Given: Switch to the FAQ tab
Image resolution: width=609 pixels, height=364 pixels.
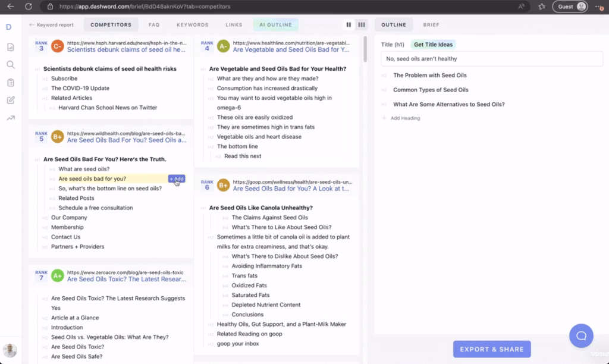Looking at the screenshot, I should tap(154, 25).
